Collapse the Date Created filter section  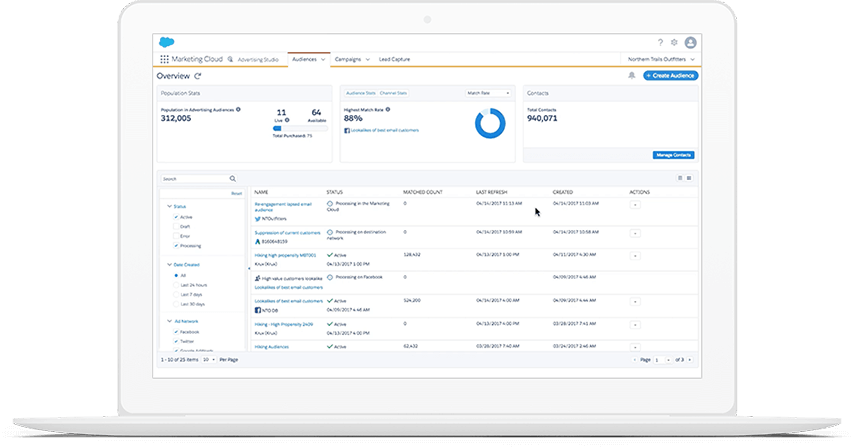pos(169,265)
